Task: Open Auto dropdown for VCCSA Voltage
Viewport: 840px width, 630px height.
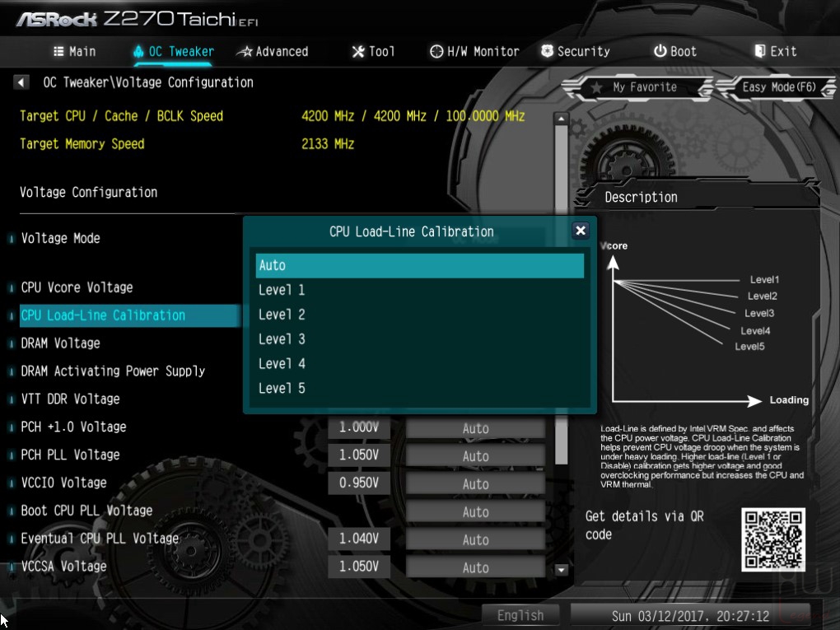Action: (475, 567)
